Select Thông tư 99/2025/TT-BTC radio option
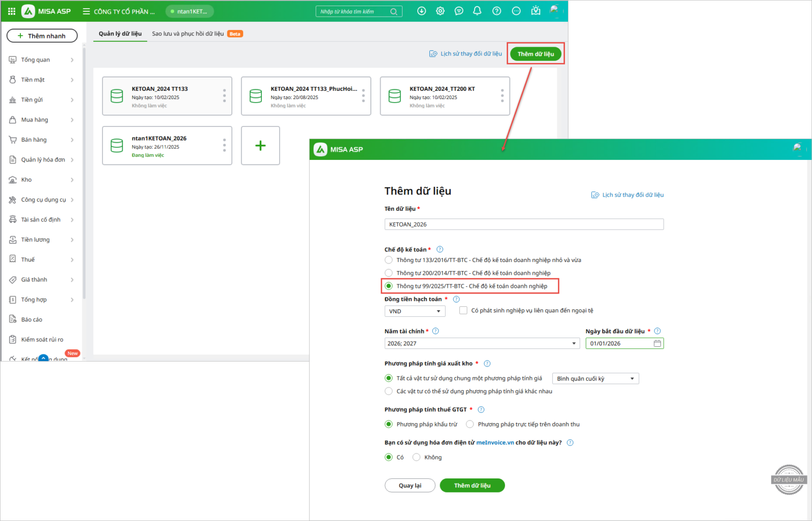 [389, 286]
